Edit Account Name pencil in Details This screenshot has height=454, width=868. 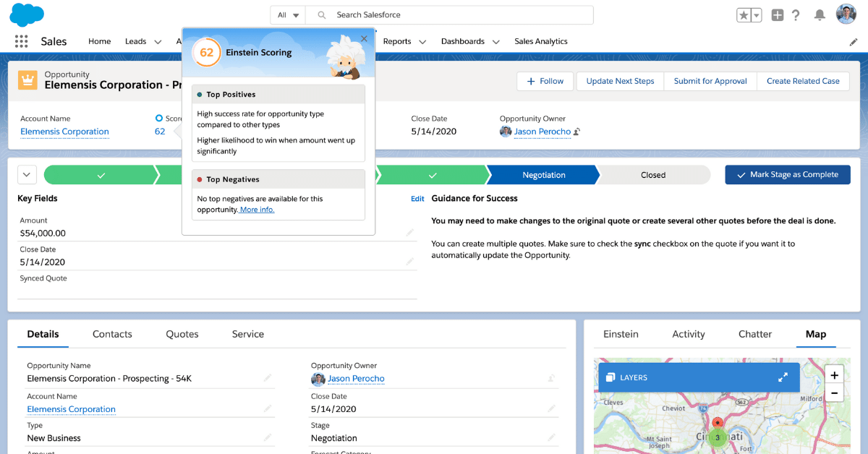click(268, 409)
